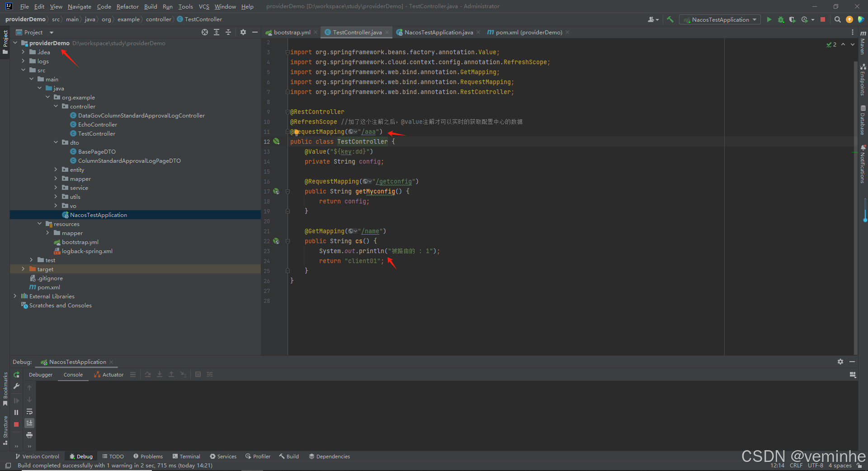
Task: Toggle soft-wrap in the console
Action: [29, 412]
